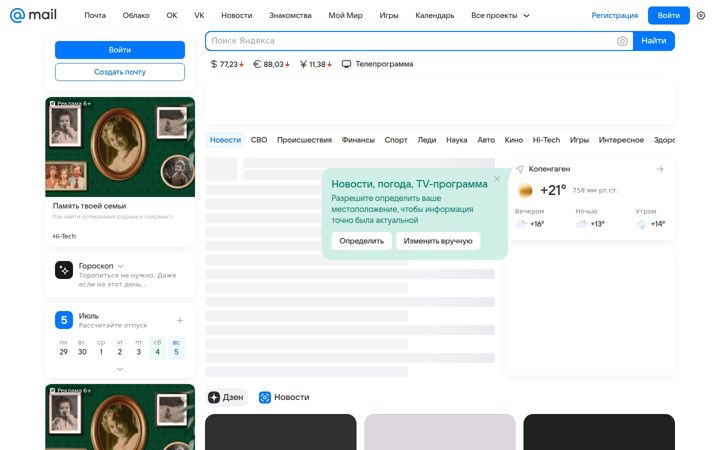Open the Телепрограмма TV icon
Viewport: 720px width, 450px height.
pyautogui.click(x=346, y=64)
